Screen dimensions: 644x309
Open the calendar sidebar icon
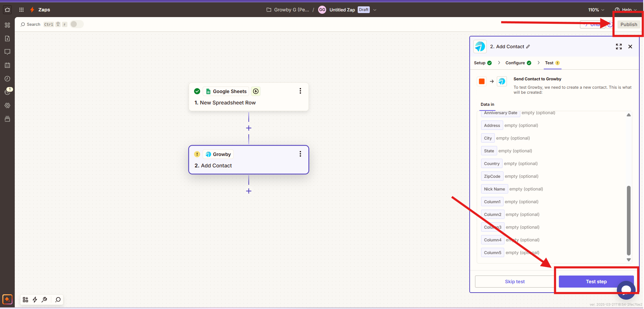7,65
